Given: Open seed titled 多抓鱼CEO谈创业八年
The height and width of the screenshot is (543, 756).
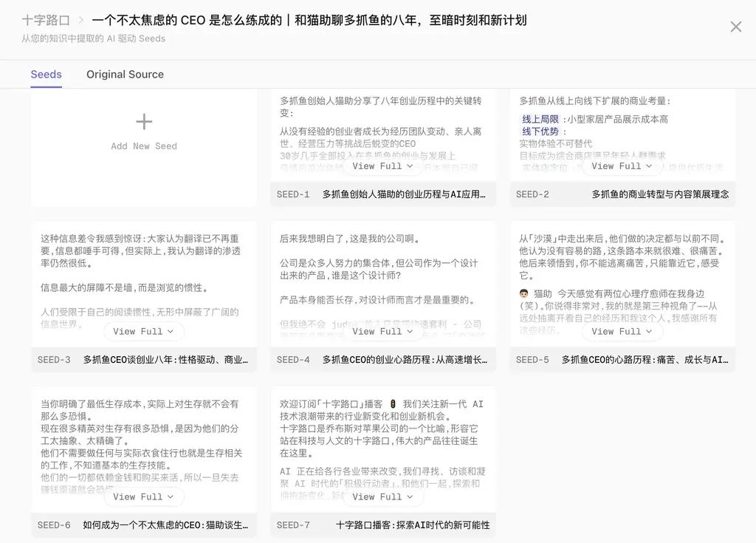Looking at the screenshot, I should (x=165, y=360).
